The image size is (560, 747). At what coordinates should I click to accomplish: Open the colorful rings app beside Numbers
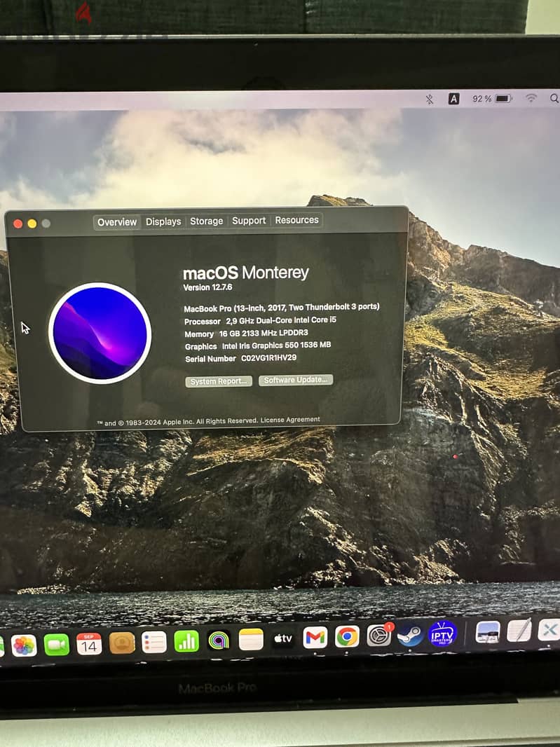click(x=219, y=640)
